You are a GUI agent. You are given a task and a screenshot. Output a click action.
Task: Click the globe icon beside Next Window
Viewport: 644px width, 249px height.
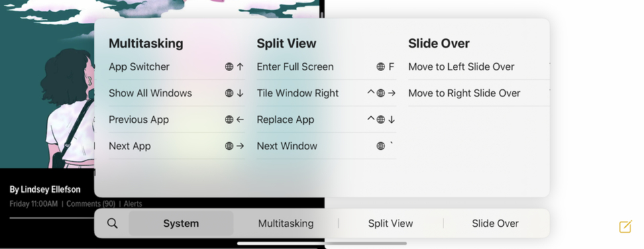pos(381,146)
